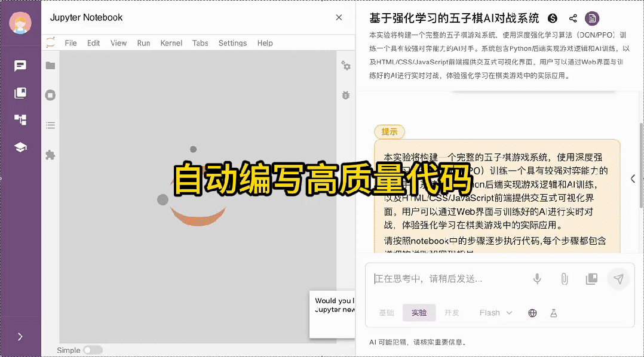Open the running kernels panel in Jupyter
Image resolution: width=644 pixels, height=357 pixels.
(x=50, y=94)
